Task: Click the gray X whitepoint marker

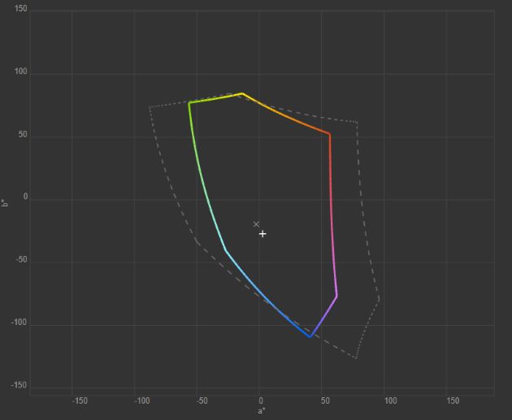Action: point(256,224)
